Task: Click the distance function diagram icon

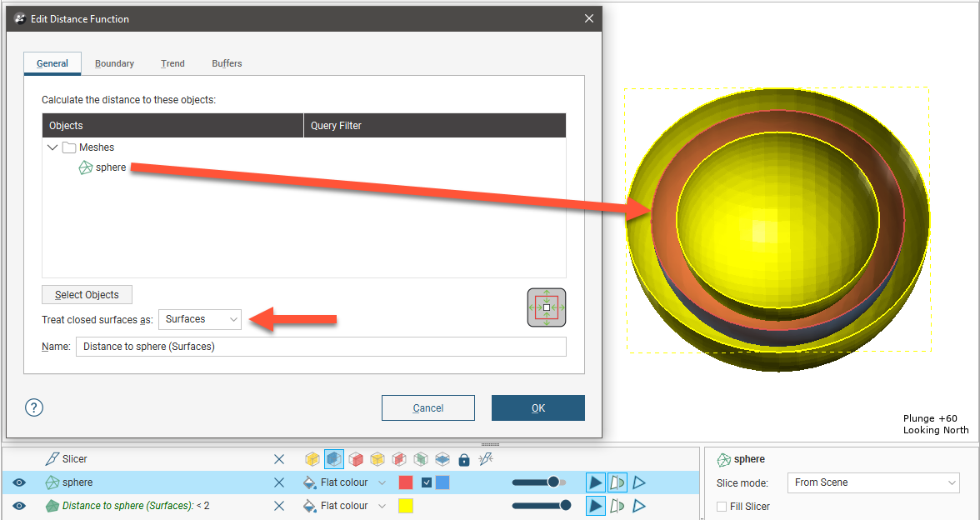Action: pos(546,307)
